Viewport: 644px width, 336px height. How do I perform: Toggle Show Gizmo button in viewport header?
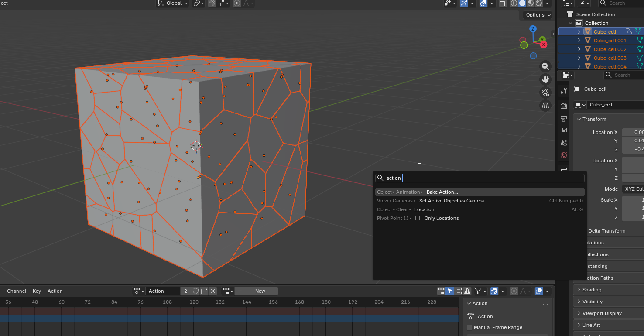(463, 3)
